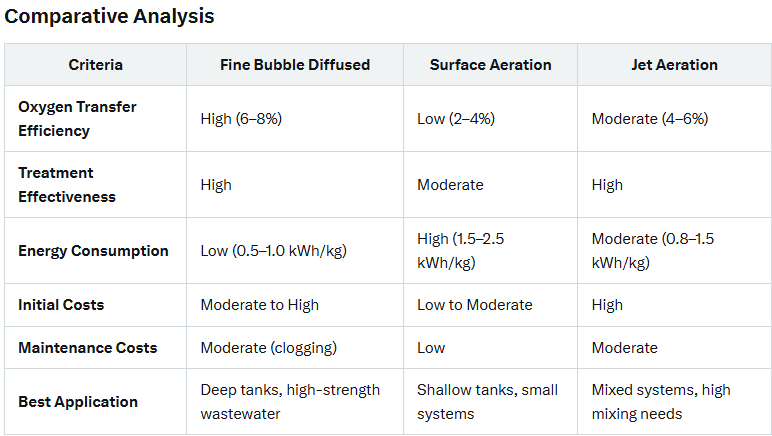Click the Comparative Analysis heading
The width and height of the screenshot is (772, 436).
(x=109, y=16)
